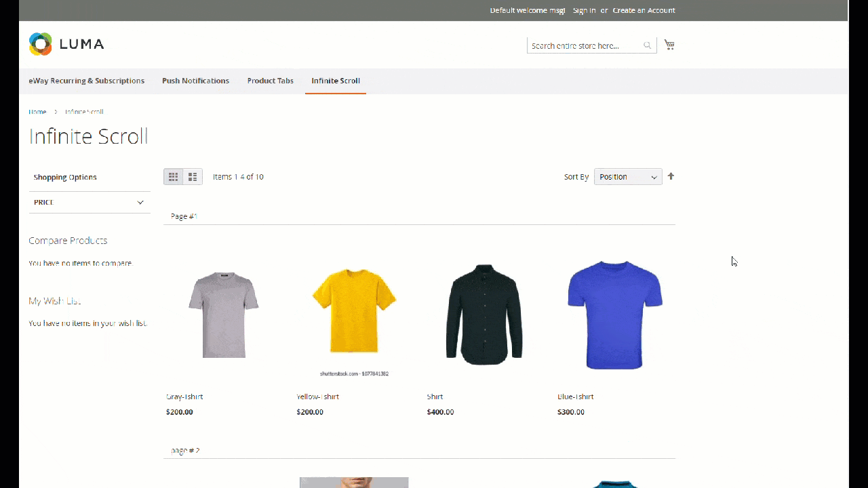Open the Yellow-Tshirt price link
This screenshot has height=488, width=868.
(x=310, y=411)
